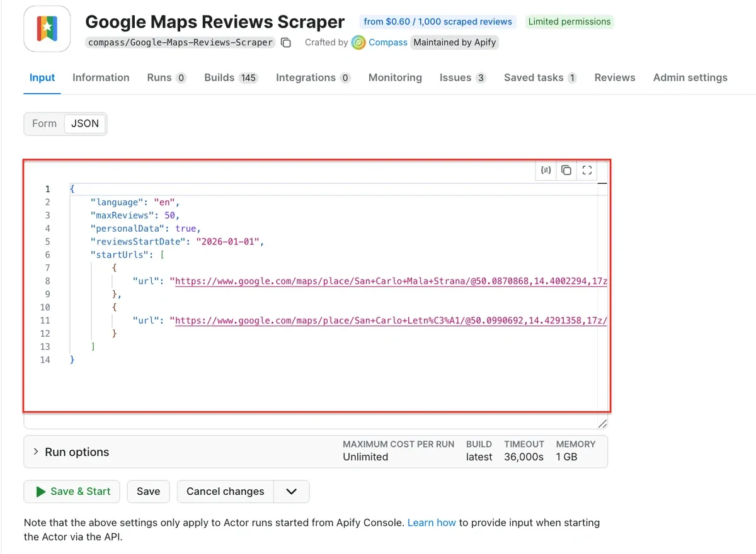
Task: Click the San+Carlo+Mala+Strana URL in editor
Action: [391, 281]
